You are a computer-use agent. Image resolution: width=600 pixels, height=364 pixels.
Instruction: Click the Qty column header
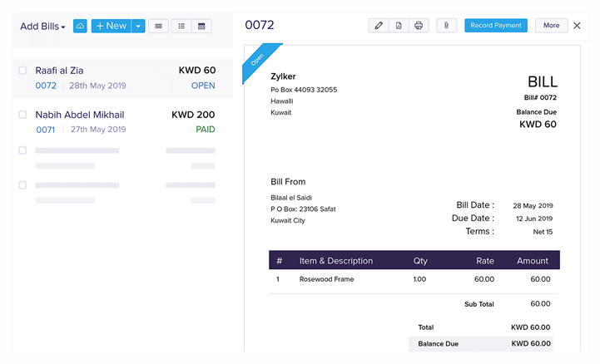(420, 261)
